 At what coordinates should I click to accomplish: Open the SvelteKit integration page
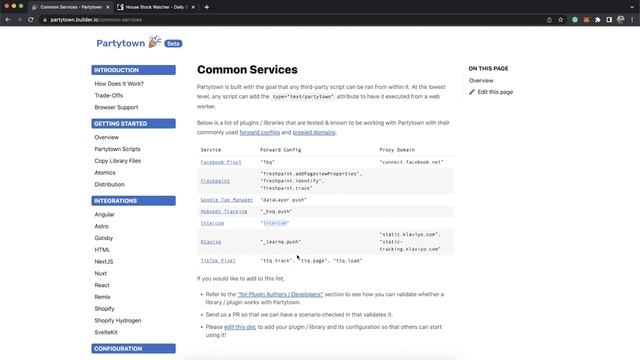click(x=106, y=333)
